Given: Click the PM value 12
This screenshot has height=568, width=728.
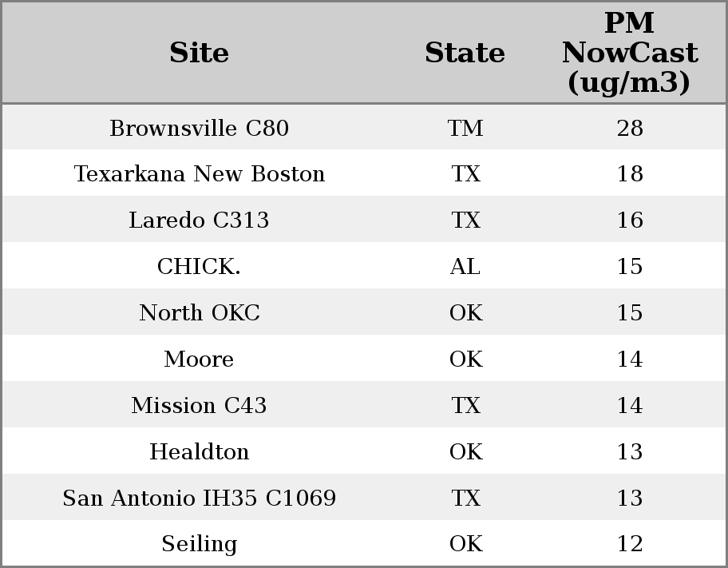Looking at the screenshot, I should click(x=630, y=544).
